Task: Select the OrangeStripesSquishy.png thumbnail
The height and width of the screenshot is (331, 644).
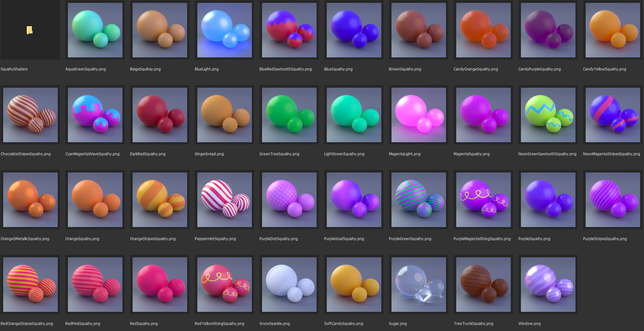Action: point(160,200)
